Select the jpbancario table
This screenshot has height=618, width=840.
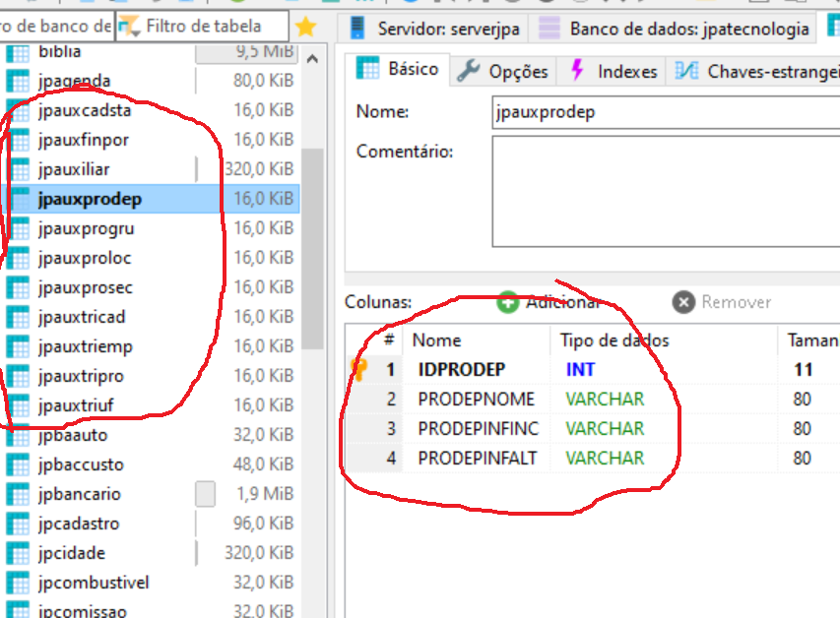(x=80, y=494)
